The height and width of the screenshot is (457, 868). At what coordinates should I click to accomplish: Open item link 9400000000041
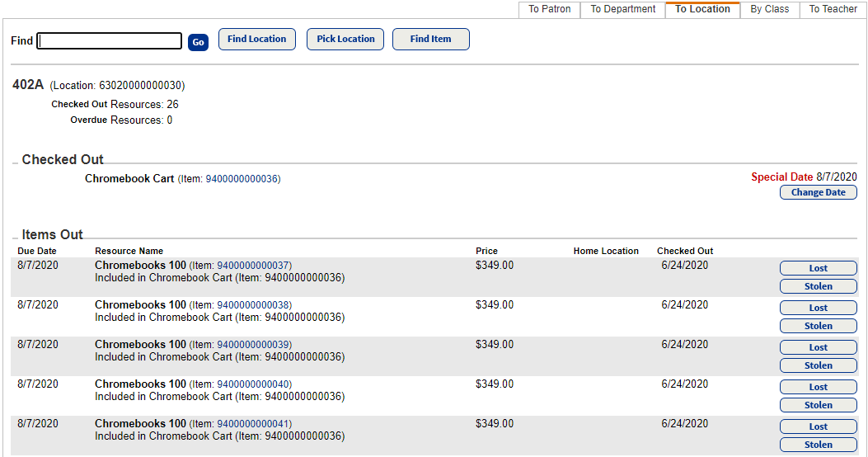(x=253, y=424)
